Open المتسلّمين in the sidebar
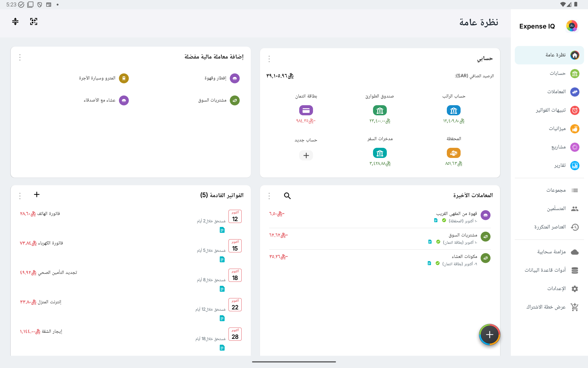The image size is (588, 368). click(x=549, y=209)
